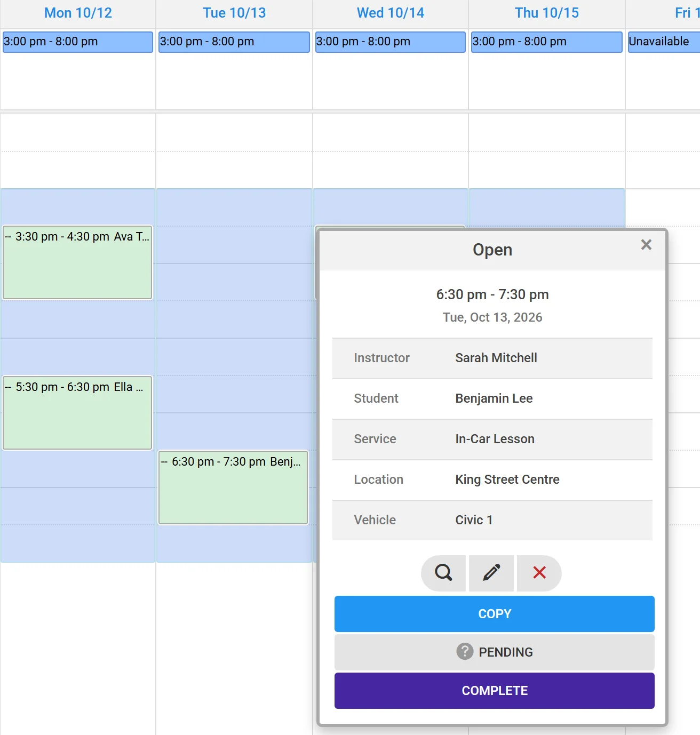This screenshot has width=700, height=735.
Task: Click the King Street Centre location value
Action: (x=507, y=480)
